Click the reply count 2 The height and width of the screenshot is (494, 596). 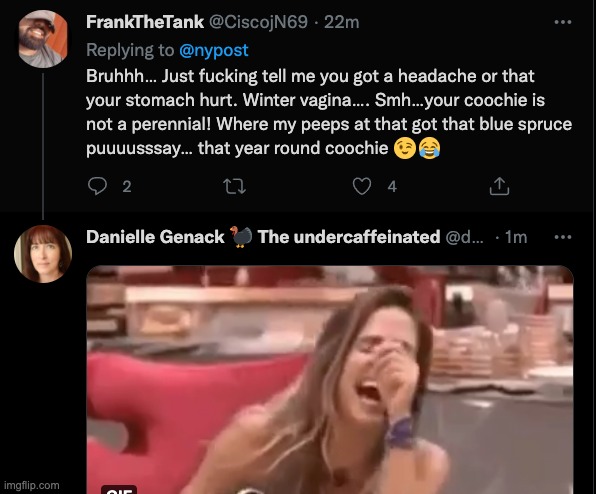(x=127, y=187)
